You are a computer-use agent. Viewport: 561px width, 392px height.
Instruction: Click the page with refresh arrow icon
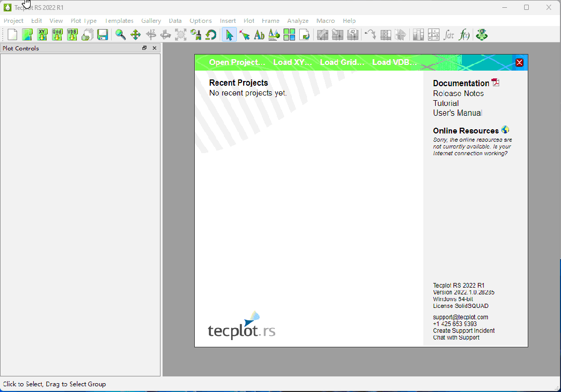304,35
